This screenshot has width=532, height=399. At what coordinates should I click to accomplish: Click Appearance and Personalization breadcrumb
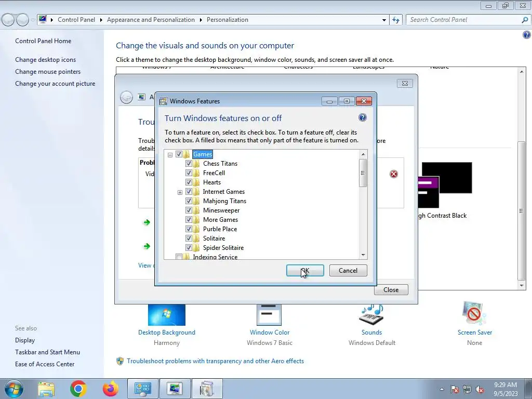point(151,20)
